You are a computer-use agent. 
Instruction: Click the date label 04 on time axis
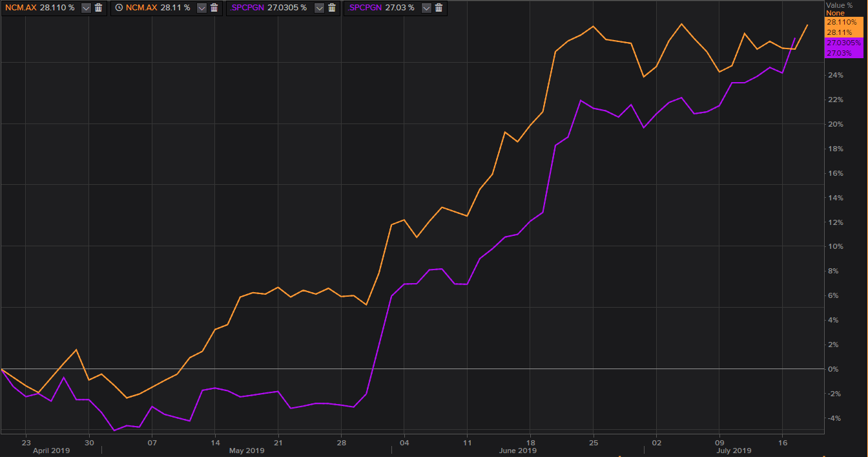[x=404, y=443]
